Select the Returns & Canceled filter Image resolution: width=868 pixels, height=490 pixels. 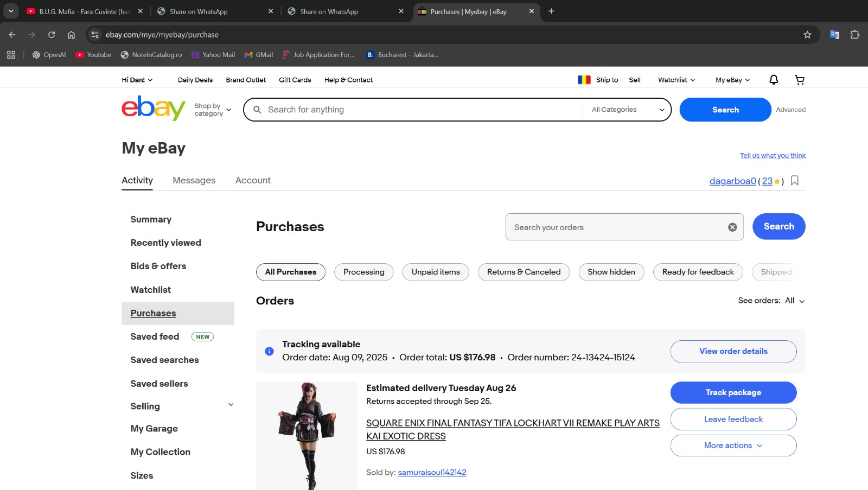[524, 272]
